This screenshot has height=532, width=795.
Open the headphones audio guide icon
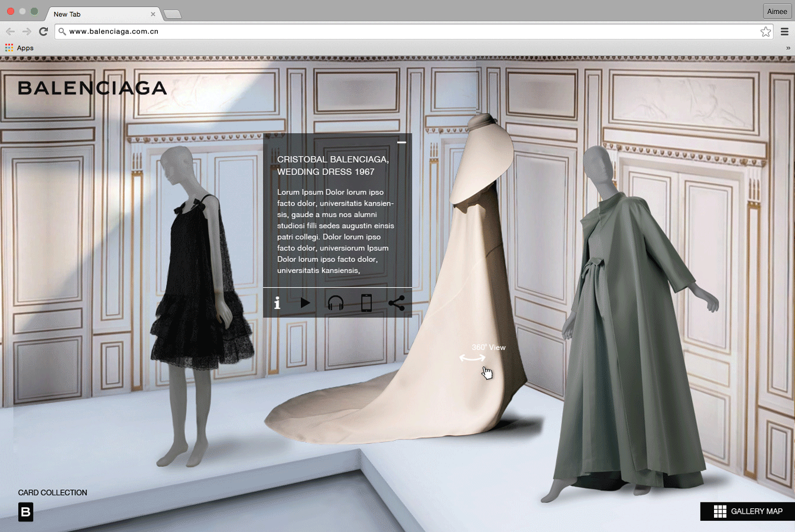coord(336,303)
